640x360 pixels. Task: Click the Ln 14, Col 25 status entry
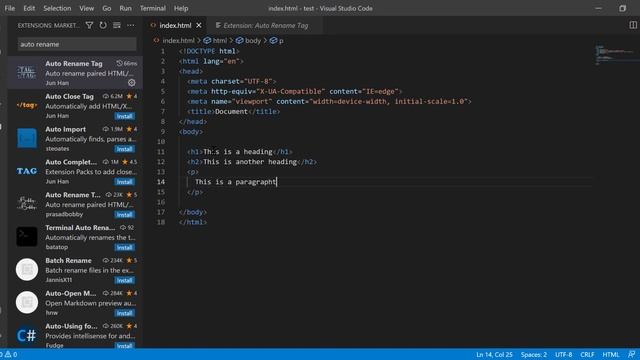494,354
